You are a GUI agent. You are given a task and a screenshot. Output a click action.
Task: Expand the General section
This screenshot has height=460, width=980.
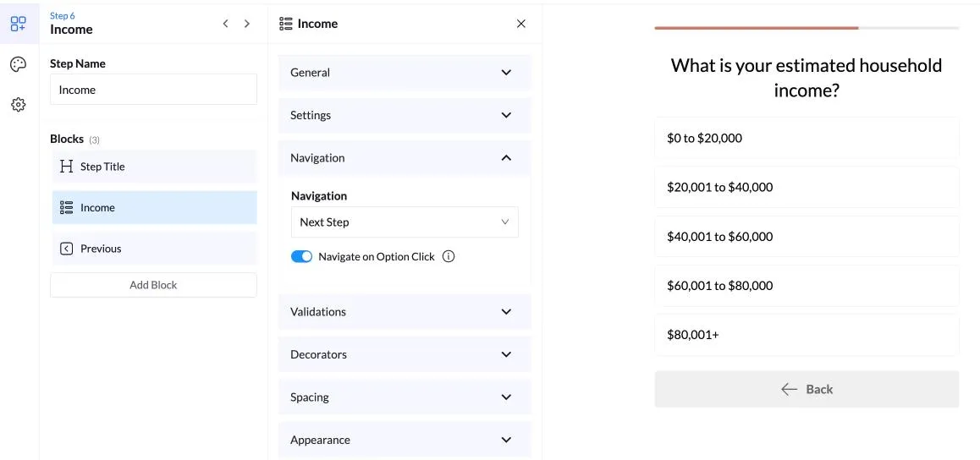click(405, 73)
